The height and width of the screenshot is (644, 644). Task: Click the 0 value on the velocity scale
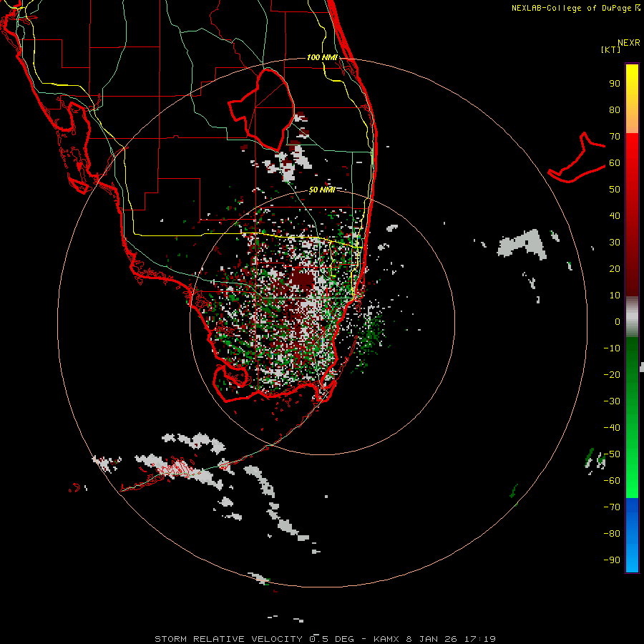pos(618,321)
